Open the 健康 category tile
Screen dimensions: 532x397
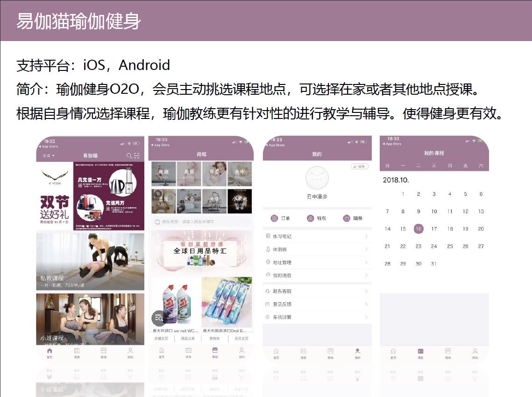click(x=163, y=174)
